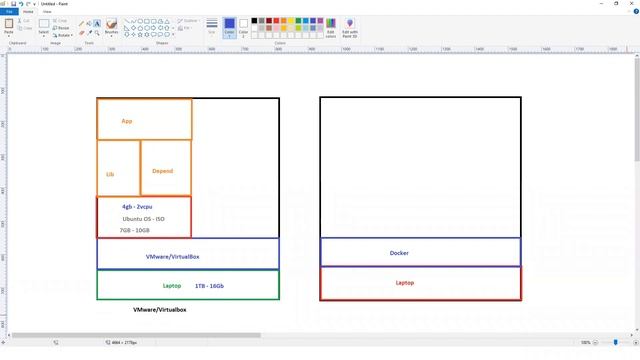Choose the Oval shape

[140, 21]
